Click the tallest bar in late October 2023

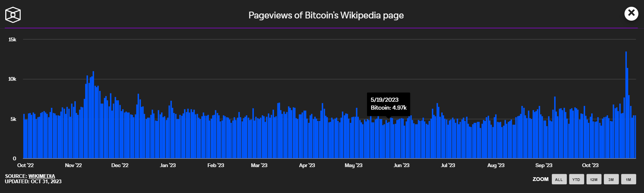[626, 105]
